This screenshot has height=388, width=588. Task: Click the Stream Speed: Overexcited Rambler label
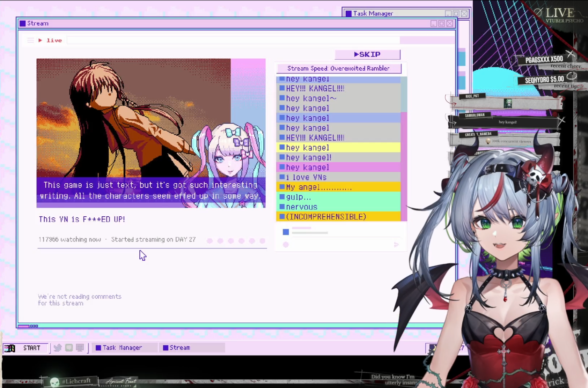(339, 68)
